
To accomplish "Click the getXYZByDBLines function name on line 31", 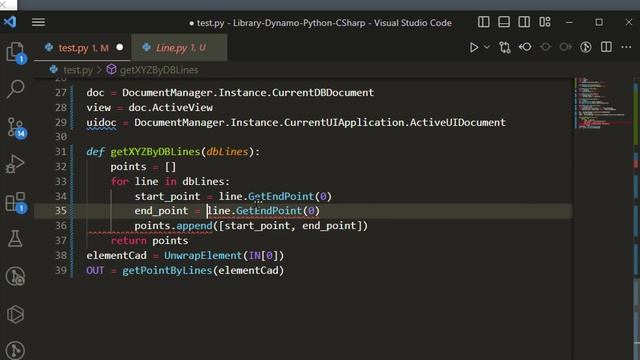I will (155, 151).
